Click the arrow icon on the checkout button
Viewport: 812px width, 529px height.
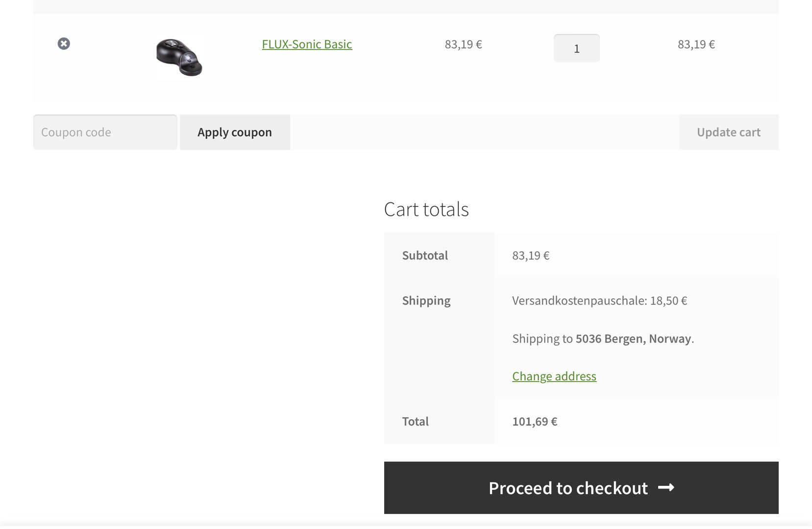tap(666, 487)
